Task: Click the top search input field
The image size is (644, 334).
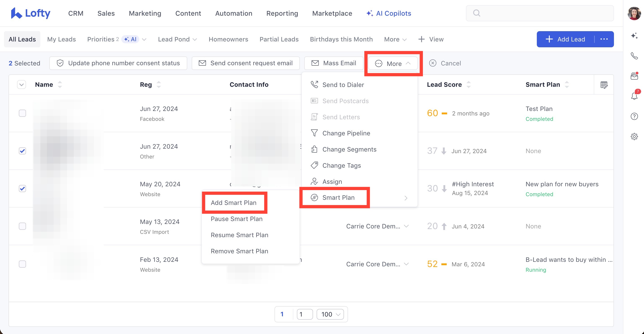Action: [540, 13]
